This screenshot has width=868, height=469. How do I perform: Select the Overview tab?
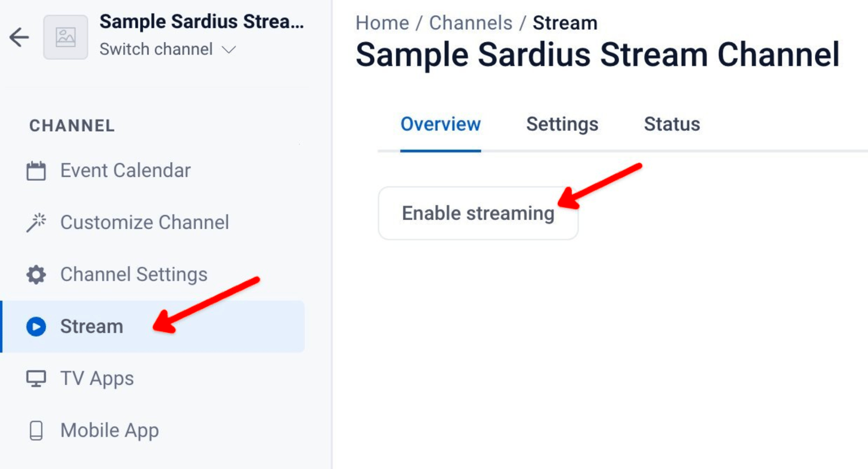pyautogui.click(x=440, y=124)
